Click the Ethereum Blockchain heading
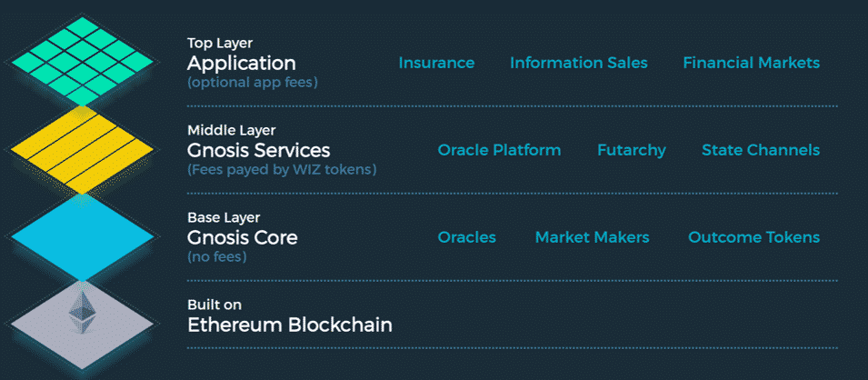The image size is (868, 380). pos(290,325)
